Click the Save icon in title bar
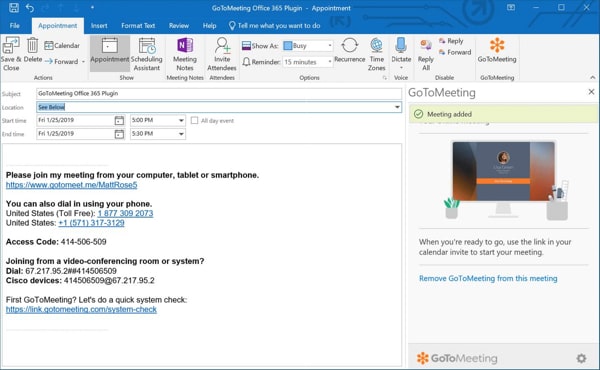Viewport: 600px width, 370px height. click(x=14, y=7)
